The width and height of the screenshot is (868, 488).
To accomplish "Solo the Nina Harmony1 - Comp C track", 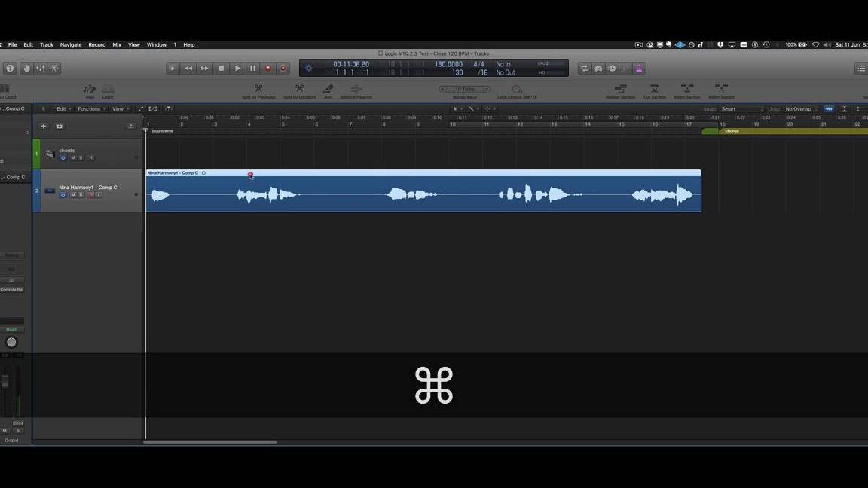I will pyautogui.click(x=81, y=194).
